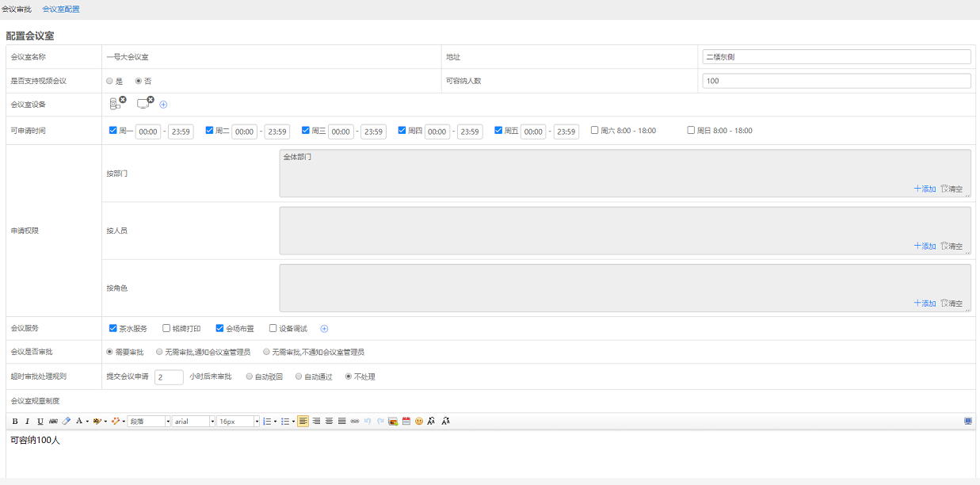Apply italic with the I icon

point(27,421)
